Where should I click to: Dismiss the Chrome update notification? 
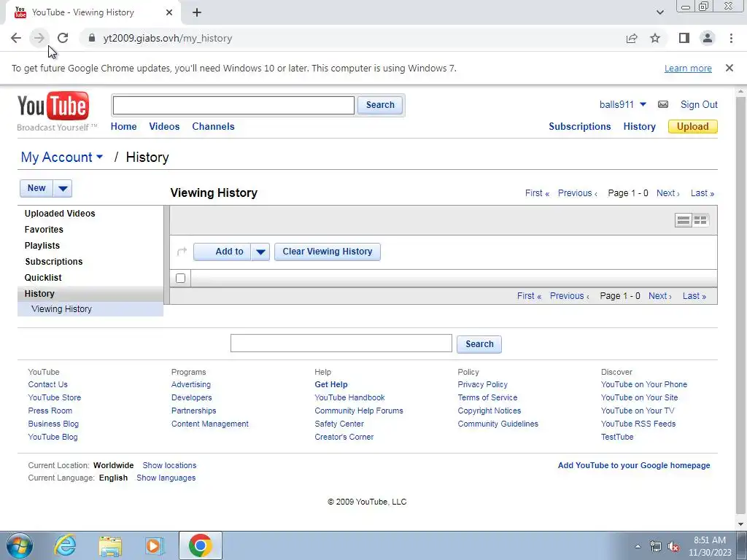pyautogui.click(x=729, y=68)
